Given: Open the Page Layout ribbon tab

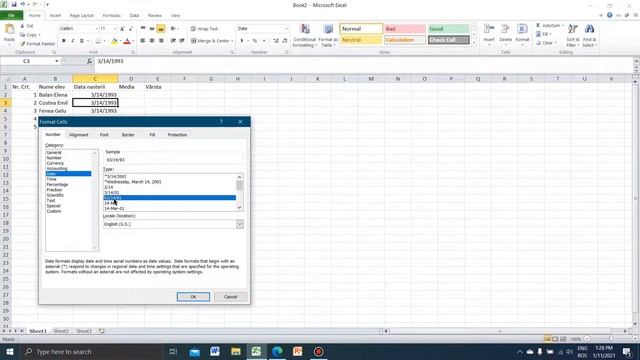Looking at the screenshot, I should [x=82, y=16].
